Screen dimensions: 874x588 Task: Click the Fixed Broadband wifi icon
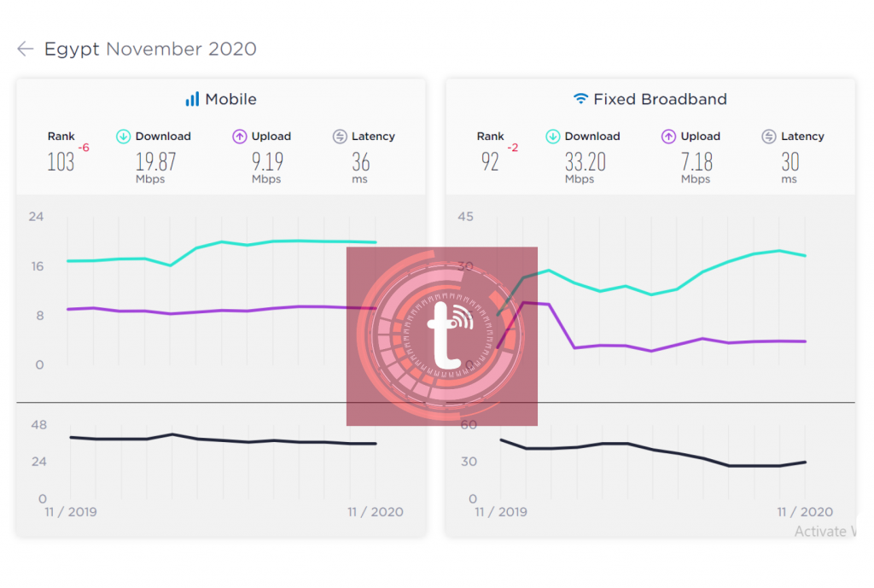[580, 99]
